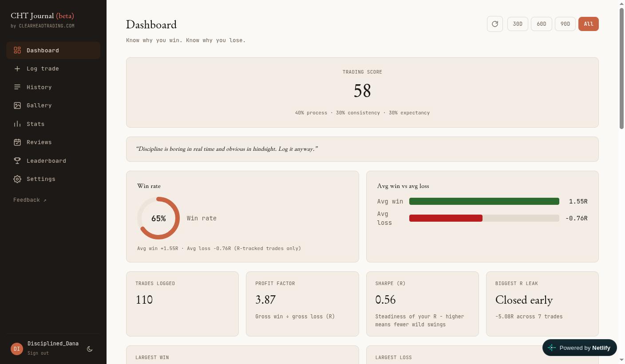This screenshot has height=364, width=625.
Task: Open the Gallery page
Action: point(53,106)
